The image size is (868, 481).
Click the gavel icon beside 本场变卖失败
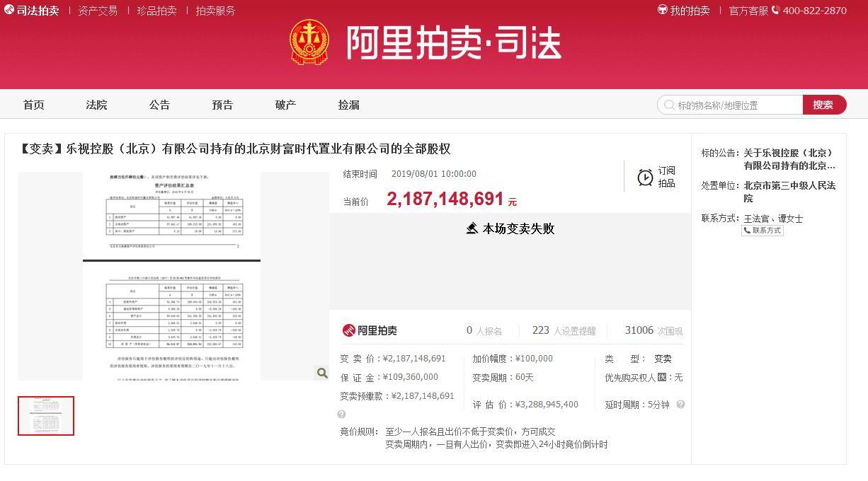tap(472, 228)
